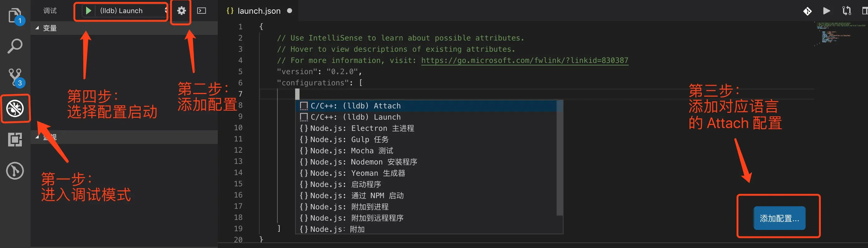This screenshot has width=868, height=248.
Task: Click line number 19 in the gutter
Action: [x=238, y=228]
